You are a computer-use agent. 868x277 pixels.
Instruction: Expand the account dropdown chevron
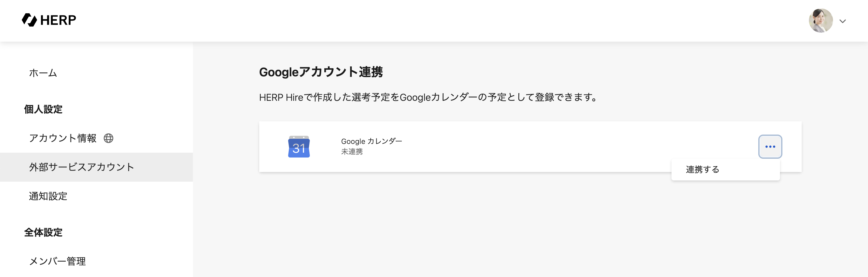coord(842,21)
